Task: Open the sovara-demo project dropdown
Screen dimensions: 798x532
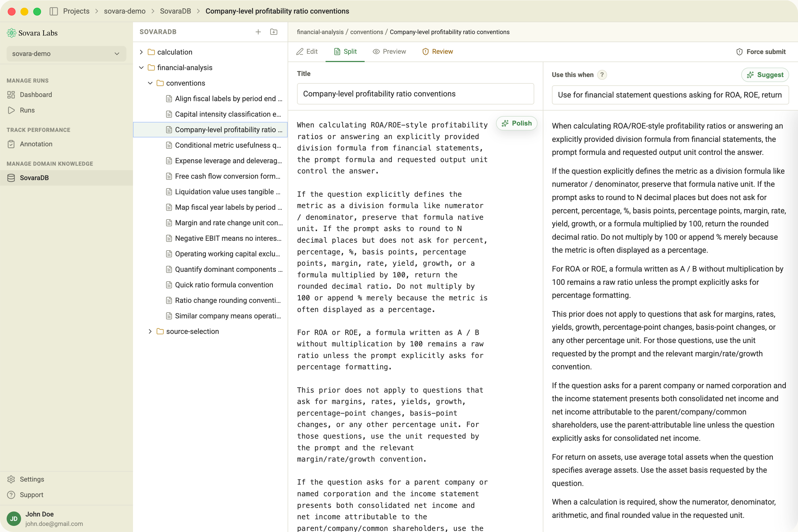Action: [x=66, y=53]
